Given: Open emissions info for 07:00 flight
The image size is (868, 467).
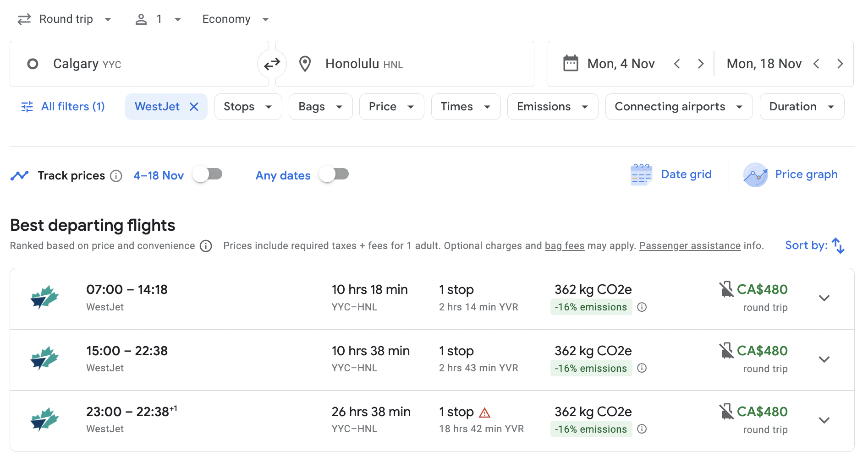Looking at the screenshot, I should tap(642, 307).
